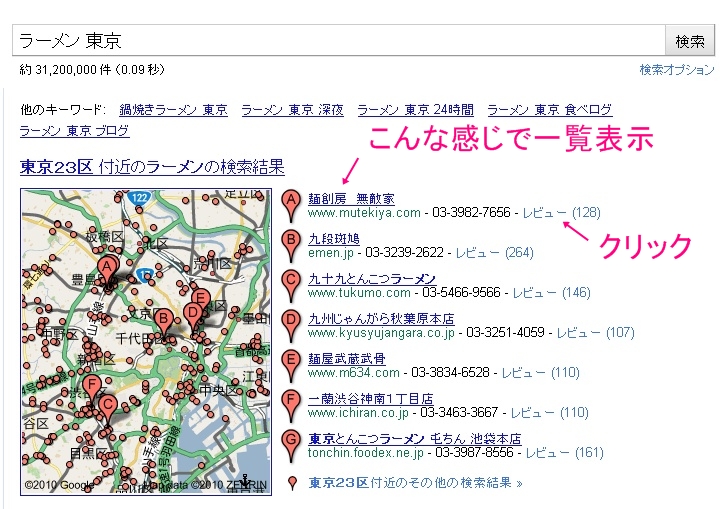Click list pin F beside 一蘭渋谷神南1丁目店
This screenshot has height=509, width=723.
pyautogui.click(x=291, y=405)
